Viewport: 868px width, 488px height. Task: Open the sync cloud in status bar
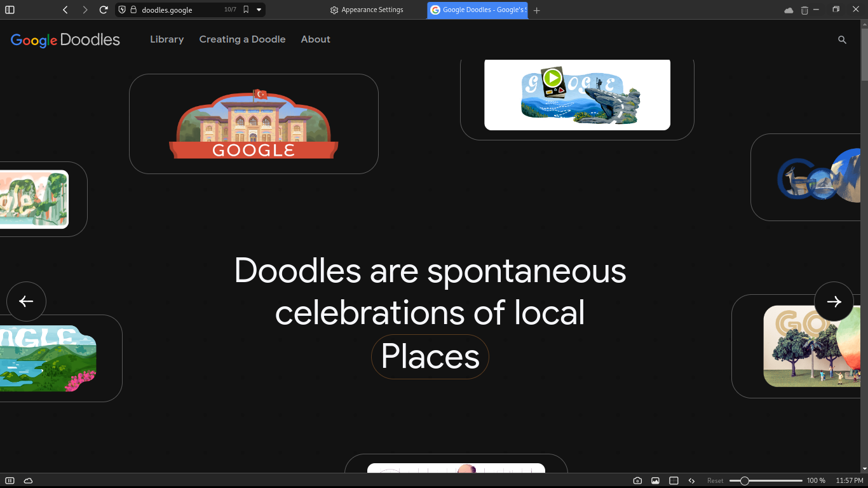click(x=28, y=480)
